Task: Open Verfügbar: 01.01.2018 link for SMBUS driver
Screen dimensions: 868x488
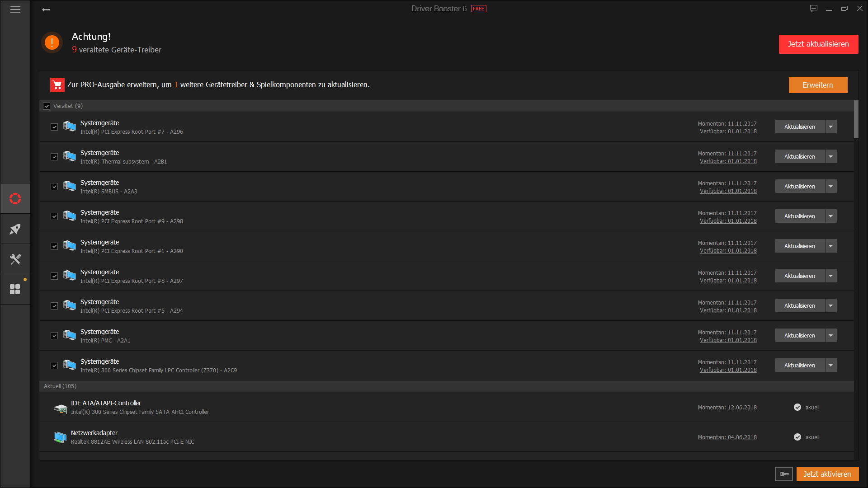Action: point(728,191)
